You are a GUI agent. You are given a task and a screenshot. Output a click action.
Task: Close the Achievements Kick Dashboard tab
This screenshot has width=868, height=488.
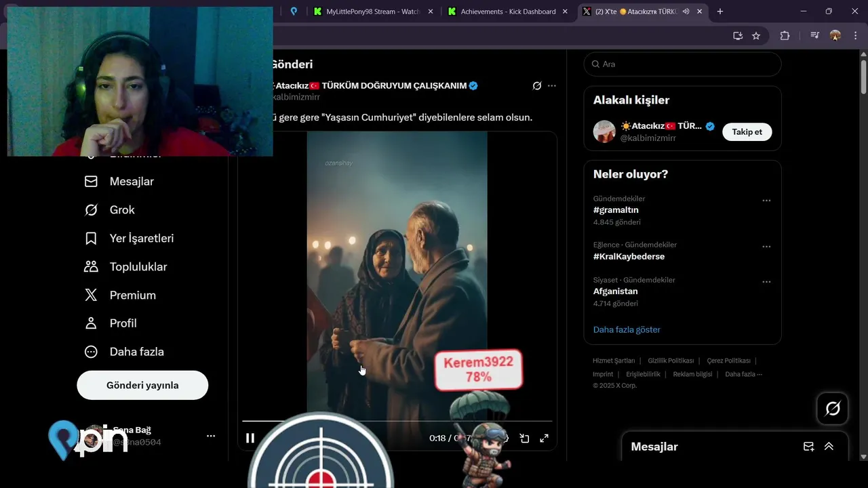(x=565, y=12)
